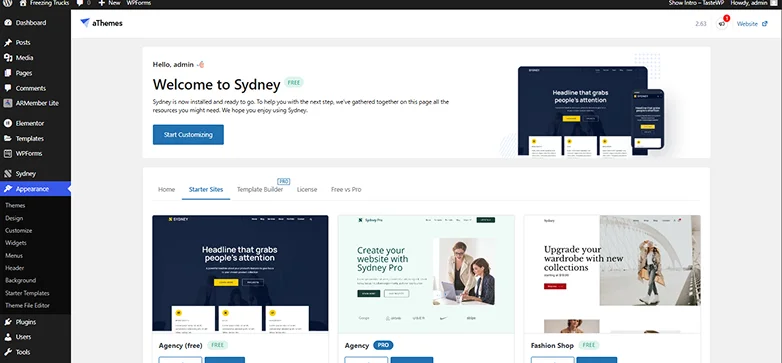Image resolution: width=782 pixels, height=363 pixels.
Task: Switch to the License tab
Action: (307, 189)
